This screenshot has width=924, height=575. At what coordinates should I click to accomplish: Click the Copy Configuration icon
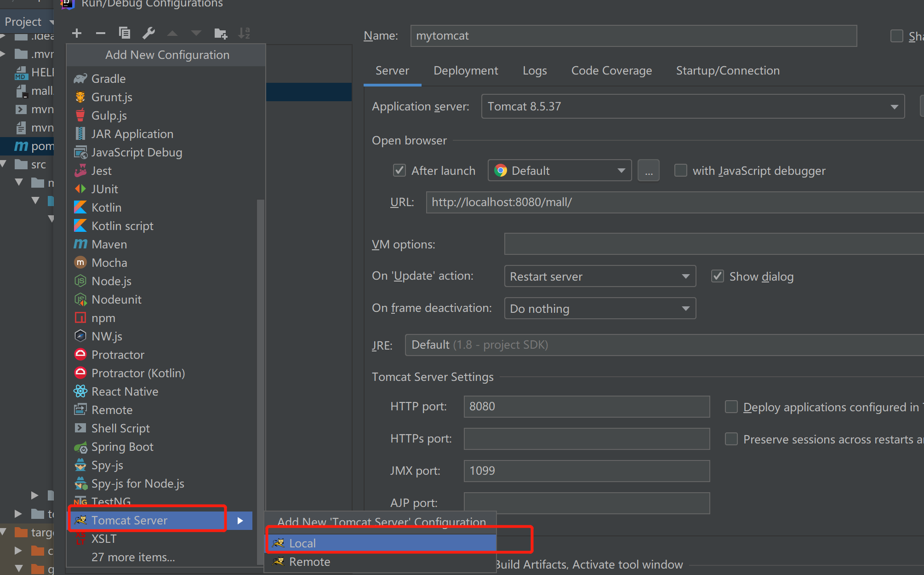coord(125,33)
